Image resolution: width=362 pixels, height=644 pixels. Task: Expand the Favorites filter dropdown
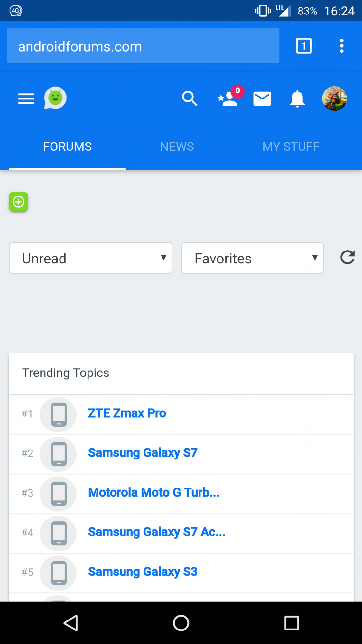[x=252, y=258]
